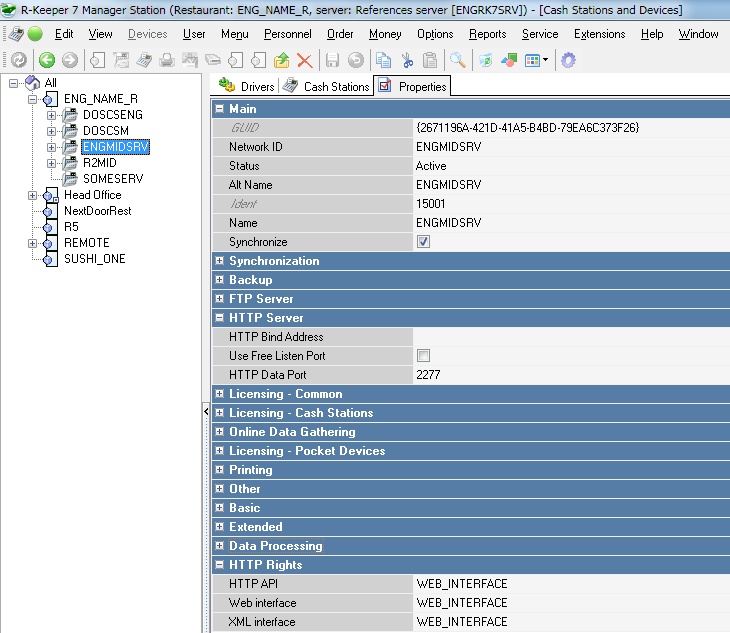730x633 pixels.
Task: Open the Personnel menu
Action: [288, 34]
